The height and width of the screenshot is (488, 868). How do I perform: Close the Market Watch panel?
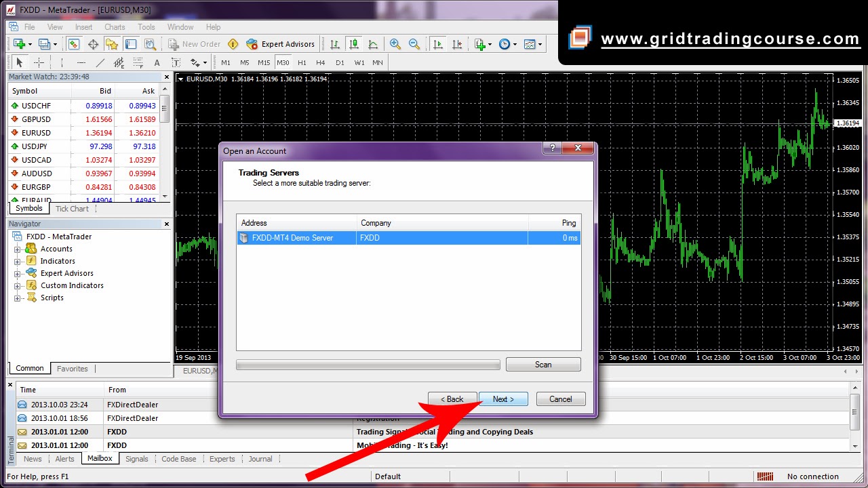tap(167, 77)
